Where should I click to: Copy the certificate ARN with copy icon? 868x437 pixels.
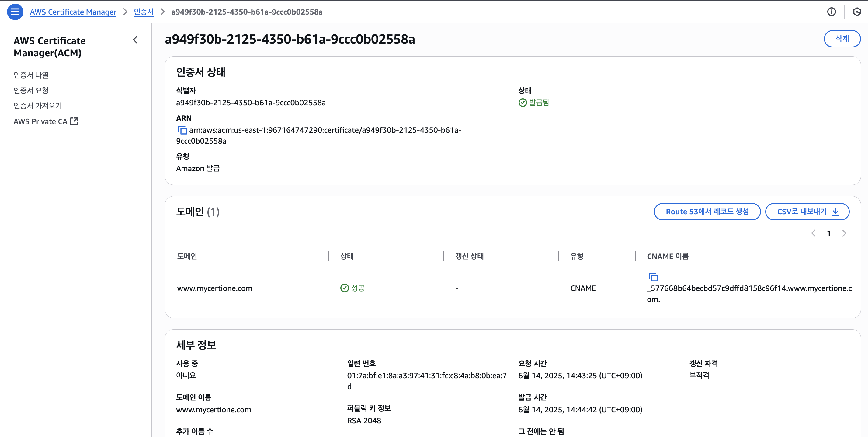(x=182, y=130)
